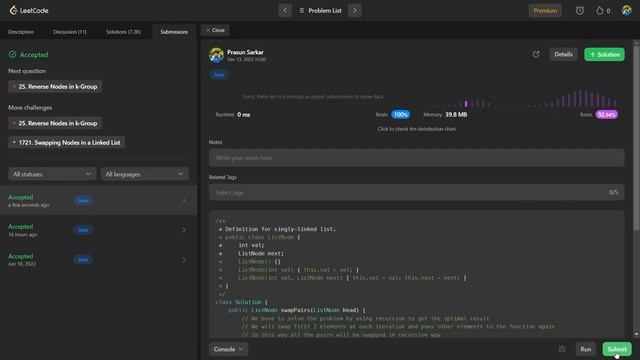
Task: Click Java badge on 16 hours ago row
Action: [83, 230]
